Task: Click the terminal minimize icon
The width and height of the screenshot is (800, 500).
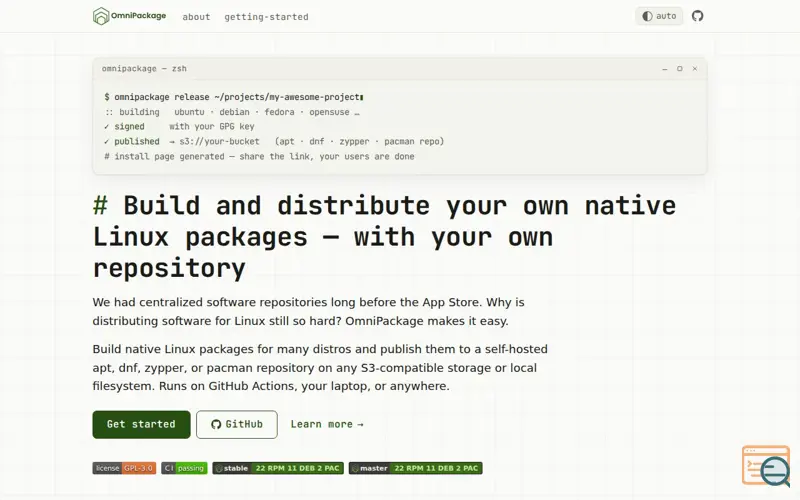Action: [665, 69]
